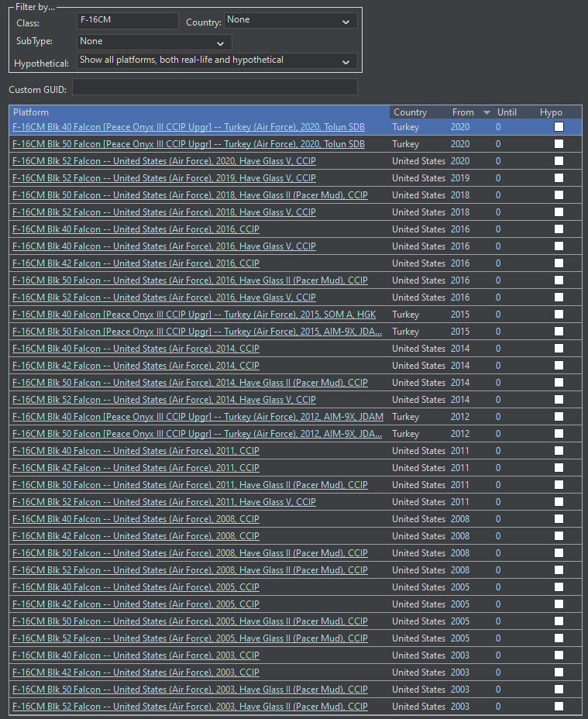Open F-16CM Blk 42 2011 CCIP link

(x=136, y=468)
